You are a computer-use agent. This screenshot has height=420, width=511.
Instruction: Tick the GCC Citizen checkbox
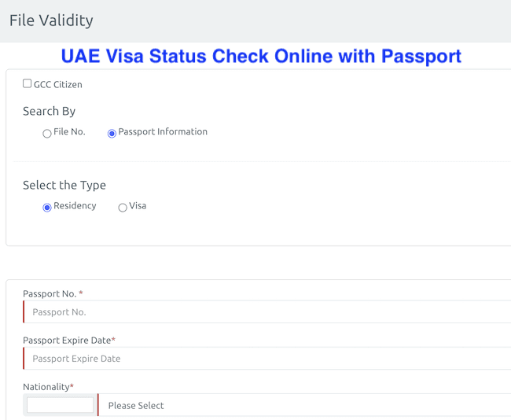[28, 83]
